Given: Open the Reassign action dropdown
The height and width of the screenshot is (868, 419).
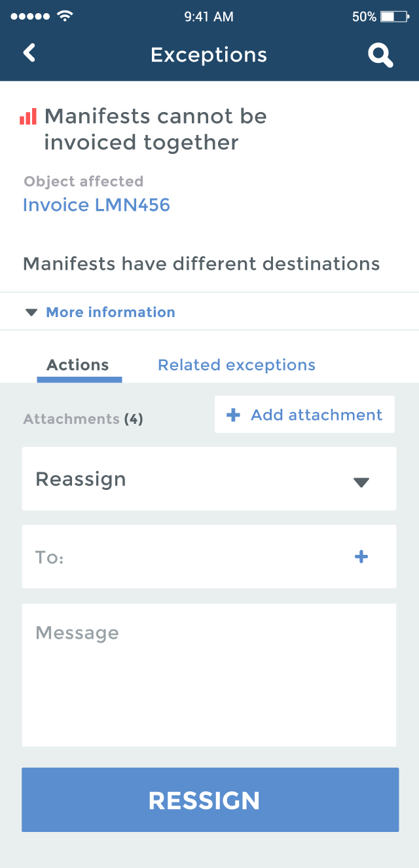Looking at the screenshot, I should 209,479.
